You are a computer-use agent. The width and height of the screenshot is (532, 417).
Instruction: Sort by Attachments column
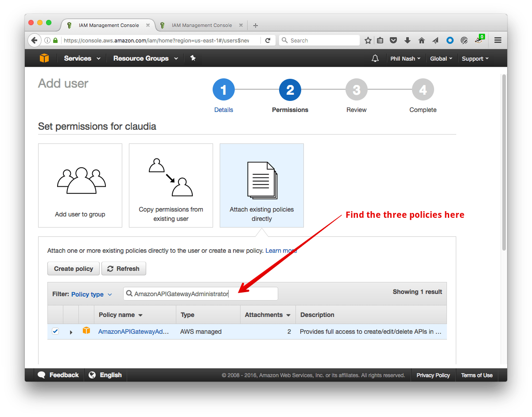pyautogui.click(x=268, y=315)
